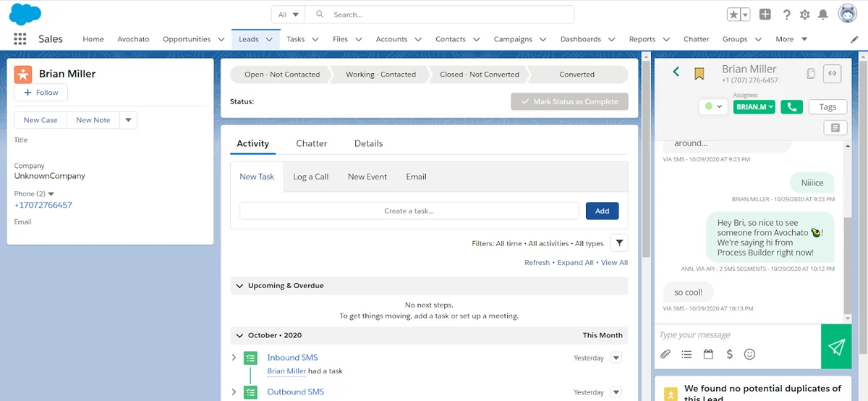The height and width of the screenshot is (401, 868).
Task: Click the Avochato back arrow
Action: (x=676, y=71)
